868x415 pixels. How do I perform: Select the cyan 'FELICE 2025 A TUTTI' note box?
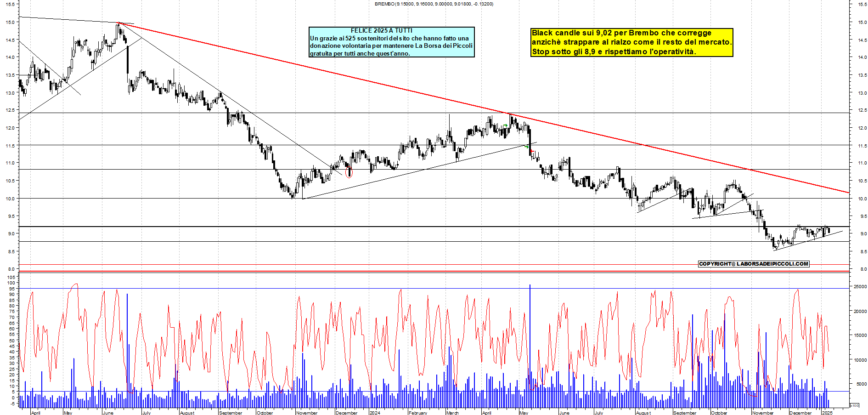(x=391, y=42)
